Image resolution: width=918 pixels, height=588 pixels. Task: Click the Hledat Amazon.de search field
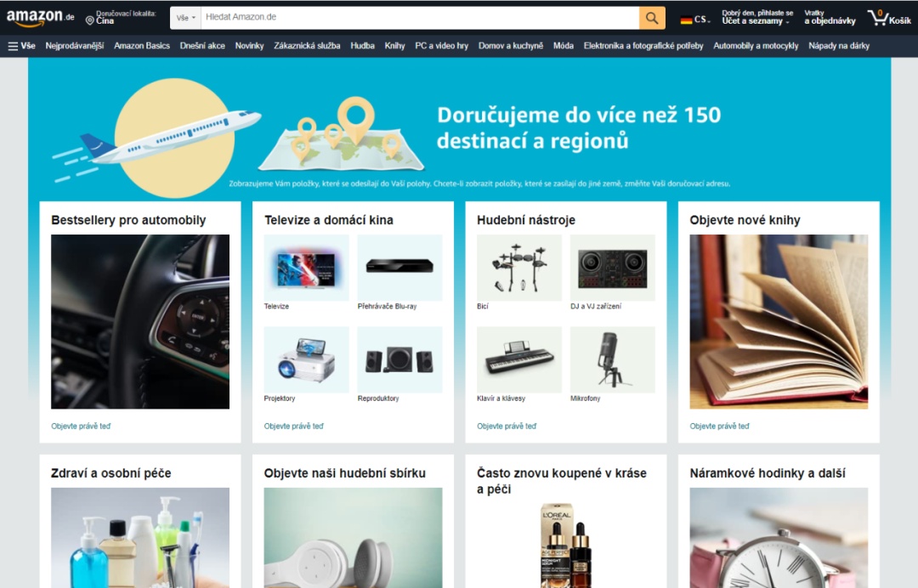point(420,18)
